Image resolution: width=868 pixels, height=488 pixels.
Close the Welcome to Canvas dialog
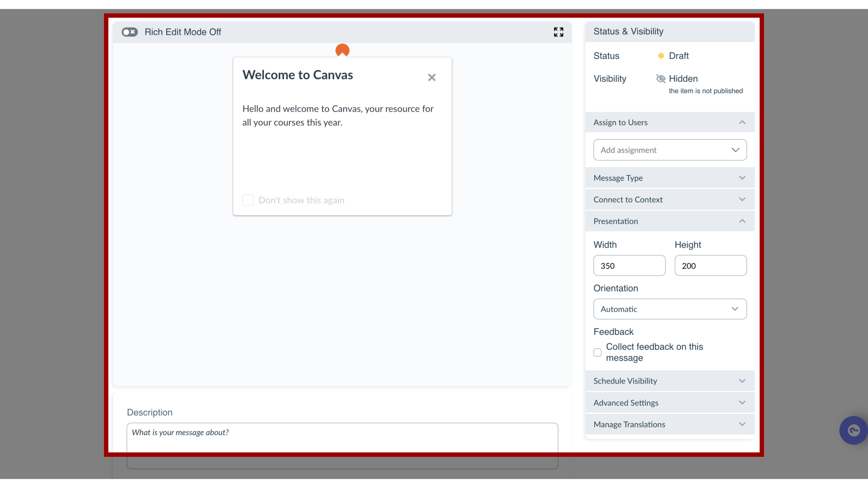click(432, 77)
